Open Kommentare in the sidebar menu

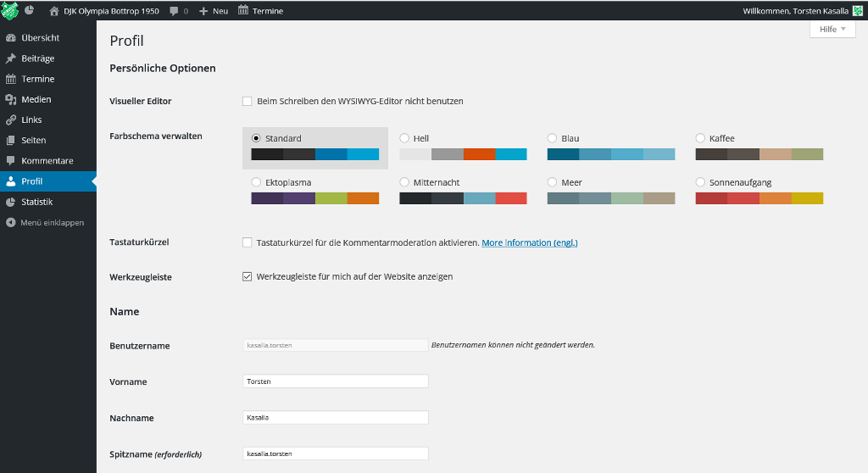click(47, 161)
